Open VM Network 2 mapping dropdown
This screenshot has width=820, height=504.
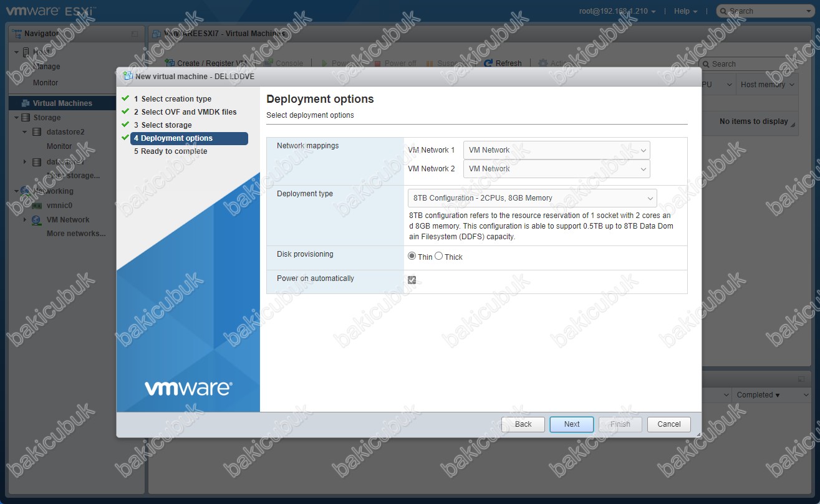556,169
